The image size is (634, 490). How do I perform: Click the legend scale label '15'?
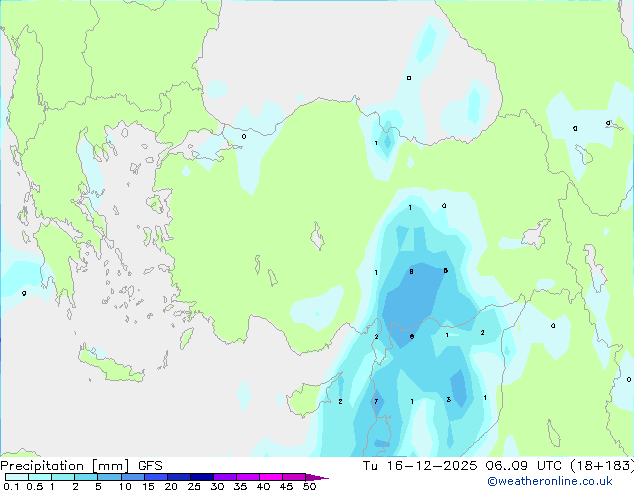pyautogui.click(x=148, y=486)
